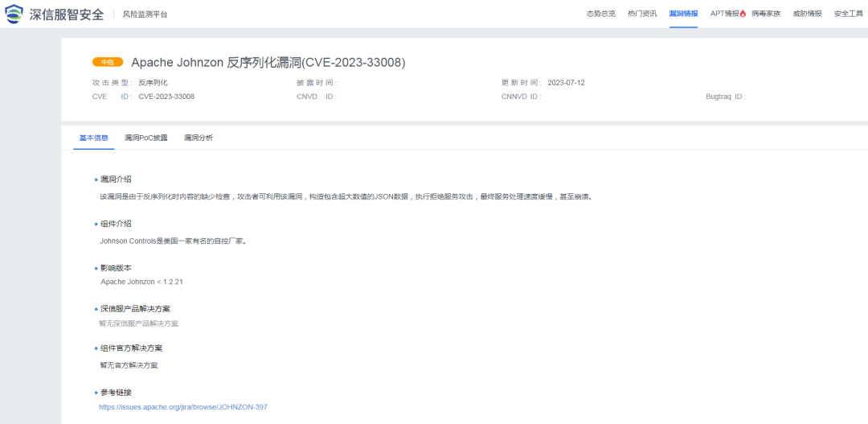
Task: Click the 攻击类型 label
Action: tap(113, 83)
